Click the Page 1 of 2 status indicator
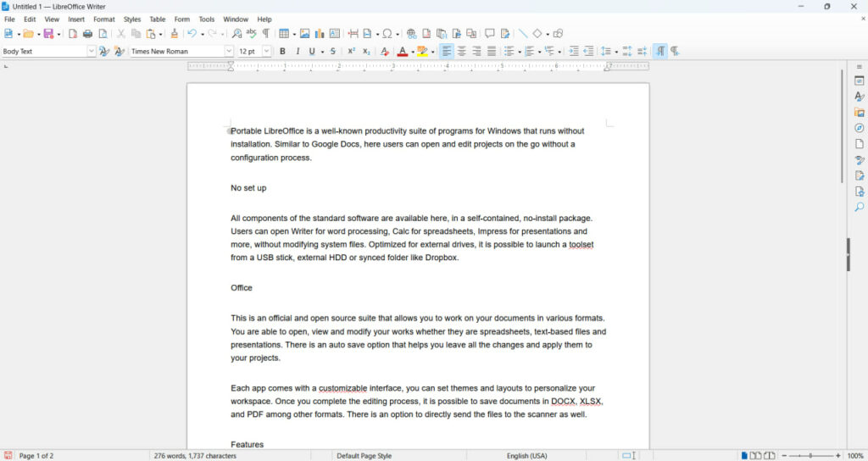This screenshot has width=868, height=461. (36, 456)
